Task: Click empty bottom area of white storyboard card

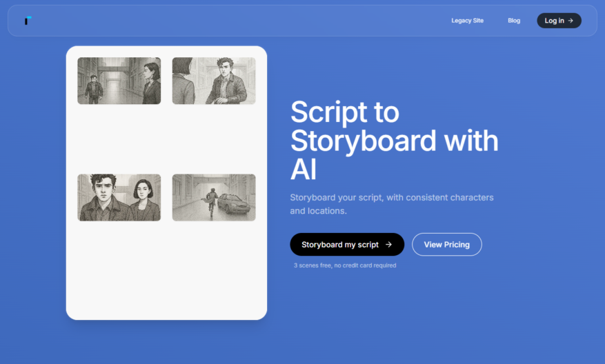Action: pyautogui.click(x=166, y=274)
